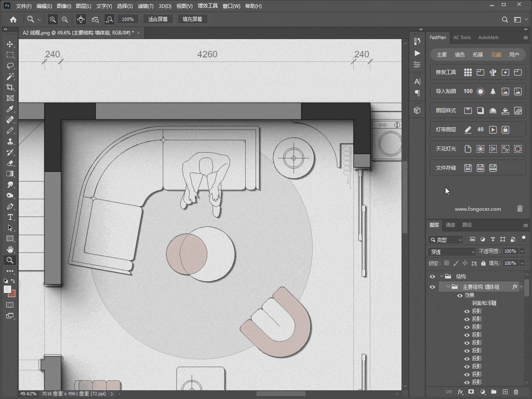Select the Horizontal Type tool

10,217
